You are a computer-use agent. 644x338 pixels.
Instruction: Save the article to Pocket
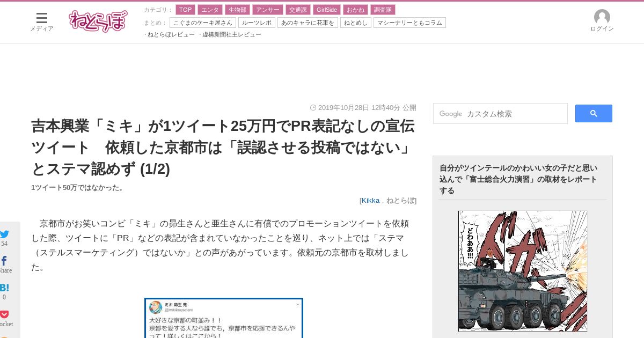[x=4, y=314]
